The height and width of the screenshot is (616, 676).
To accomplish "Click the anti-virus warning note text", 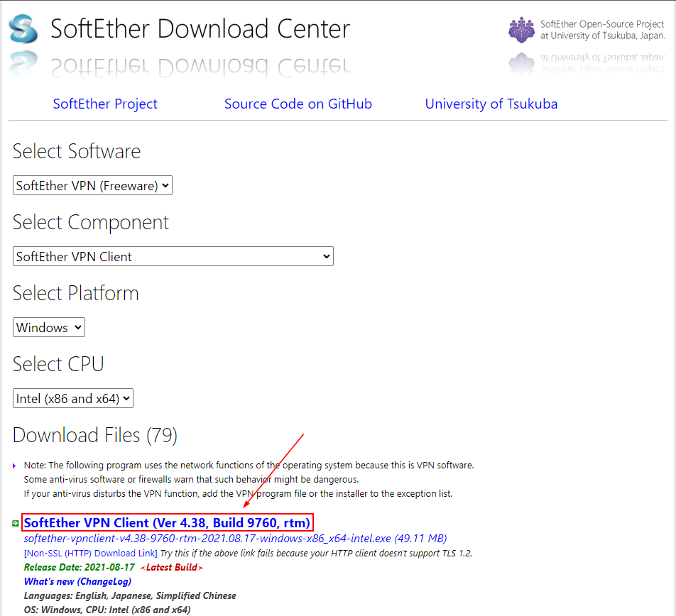I will point(249,480).
